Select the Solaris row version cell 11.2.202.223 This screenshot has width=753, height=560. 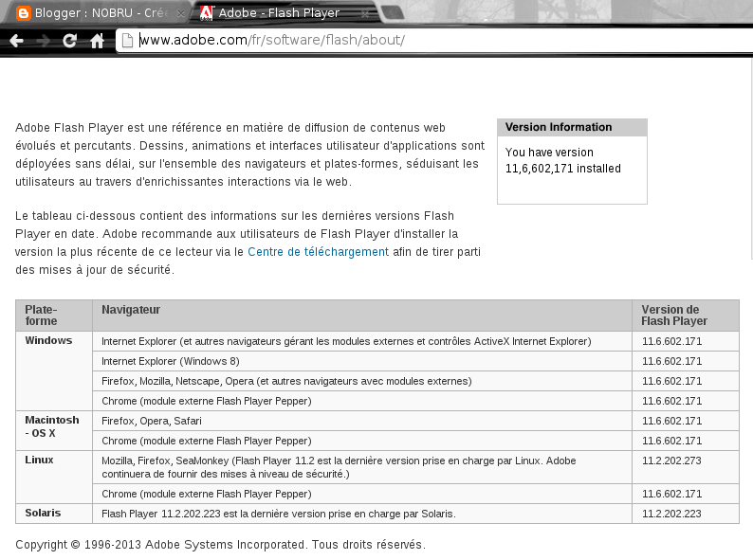click(686, 514)
